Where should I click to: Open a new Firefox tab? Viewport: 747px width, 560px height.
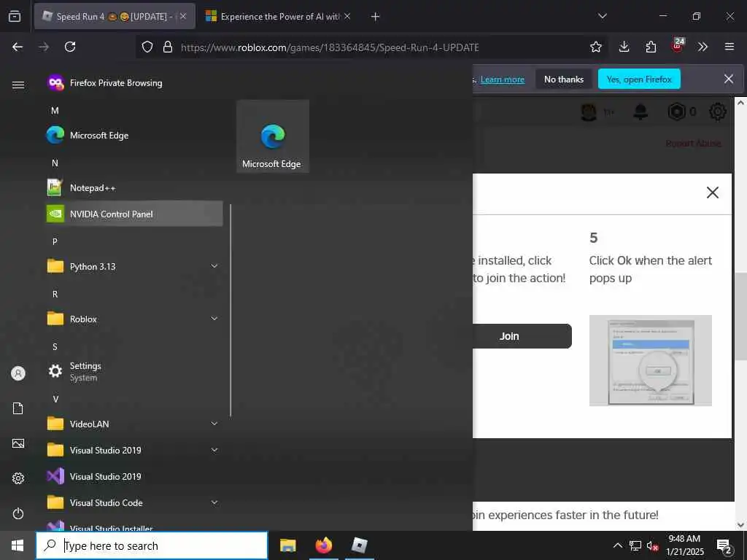tap(376, 17)
